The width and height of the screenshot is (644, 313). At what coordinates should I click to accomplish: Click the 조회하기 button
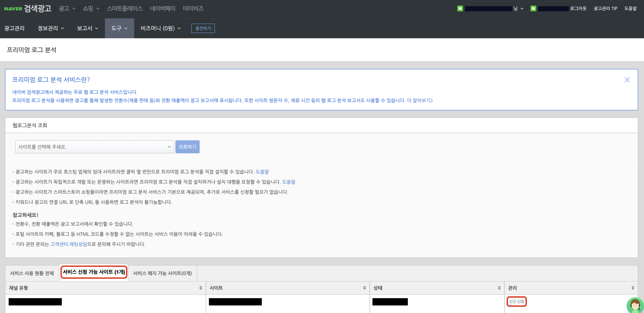click(x=187, y=147)
